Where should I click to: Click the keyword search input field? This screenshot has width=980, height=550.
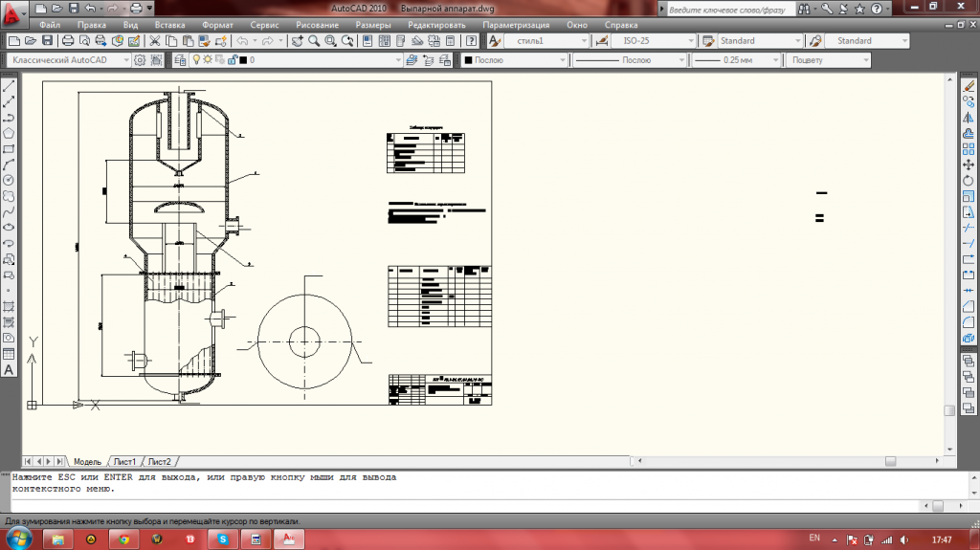point(730,10)
